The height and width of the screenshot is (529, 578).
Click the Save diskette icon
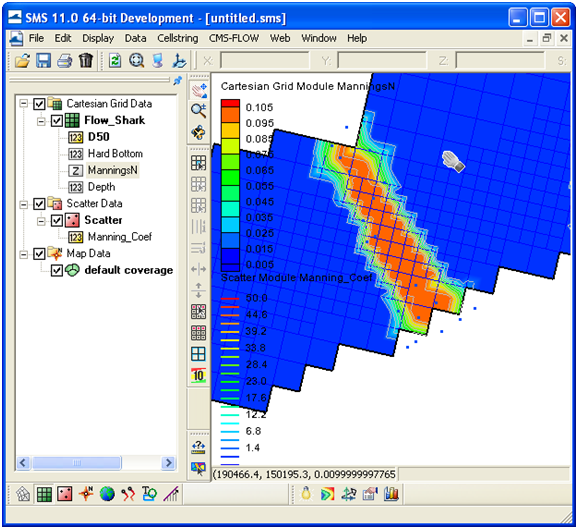click(x=43, y=60)
